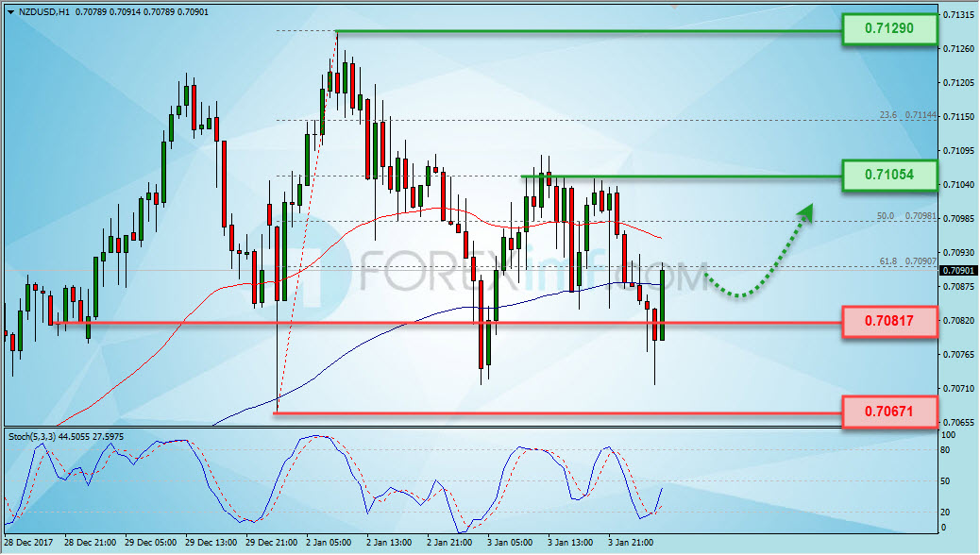
Task: Select the 0.71290 green resistance label
Action: (x=889, y=28)
